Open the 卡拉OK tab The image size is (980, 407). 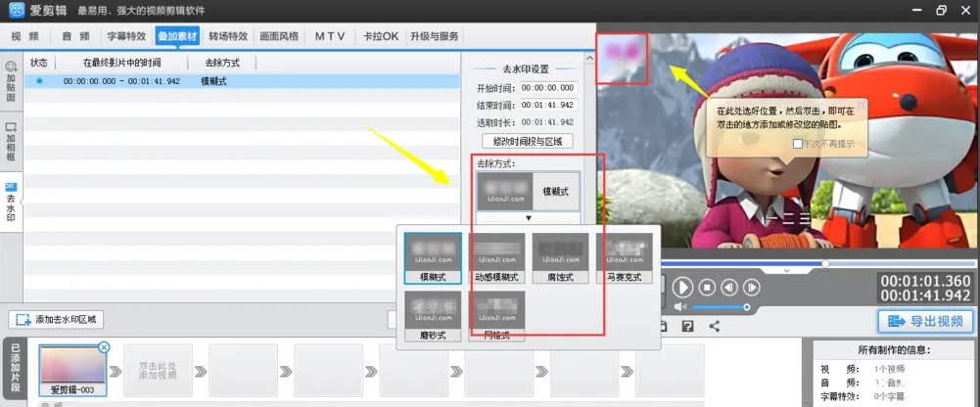click(x=381, y=36)
